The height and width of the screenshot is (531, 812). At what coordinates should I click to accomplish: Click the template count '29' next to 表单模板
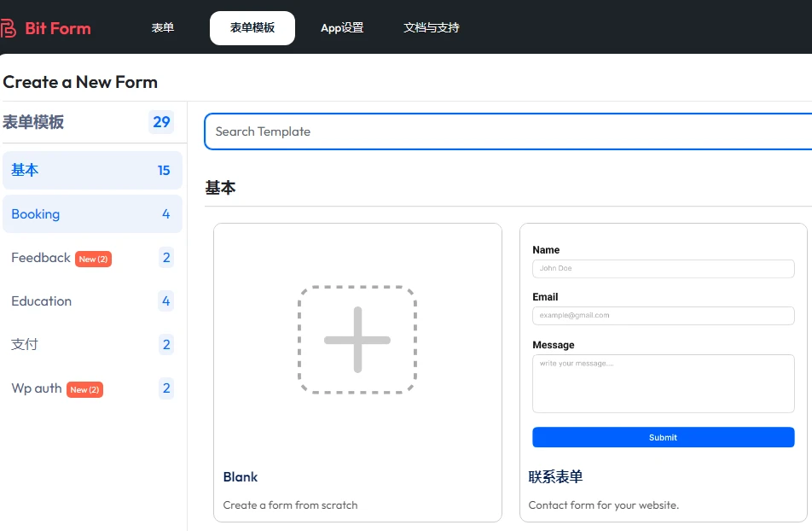pyautogui.click(x=161, y=122)
